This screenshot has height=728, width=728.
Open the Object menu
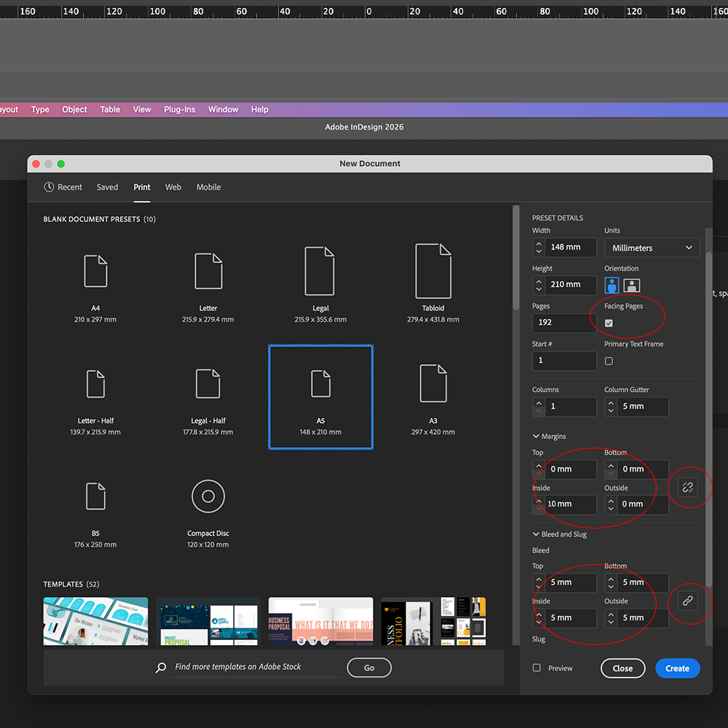click(x=74, y=110)
